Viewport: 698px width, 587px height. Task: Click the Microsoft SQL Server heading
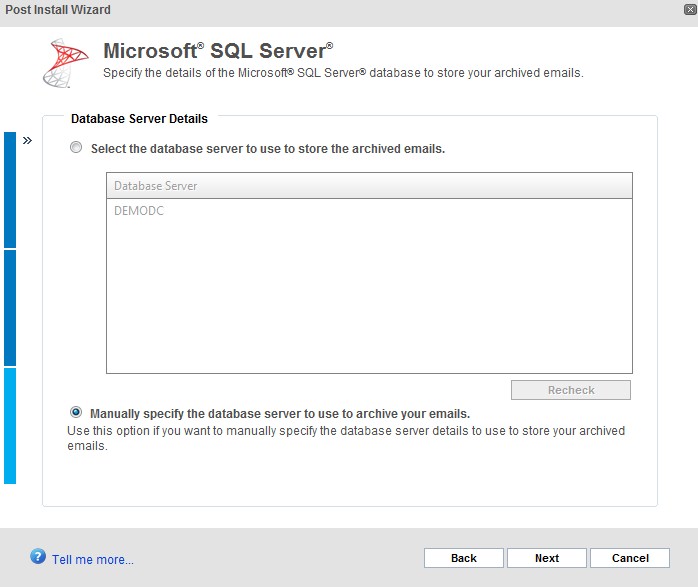click(x=218, y=51)
